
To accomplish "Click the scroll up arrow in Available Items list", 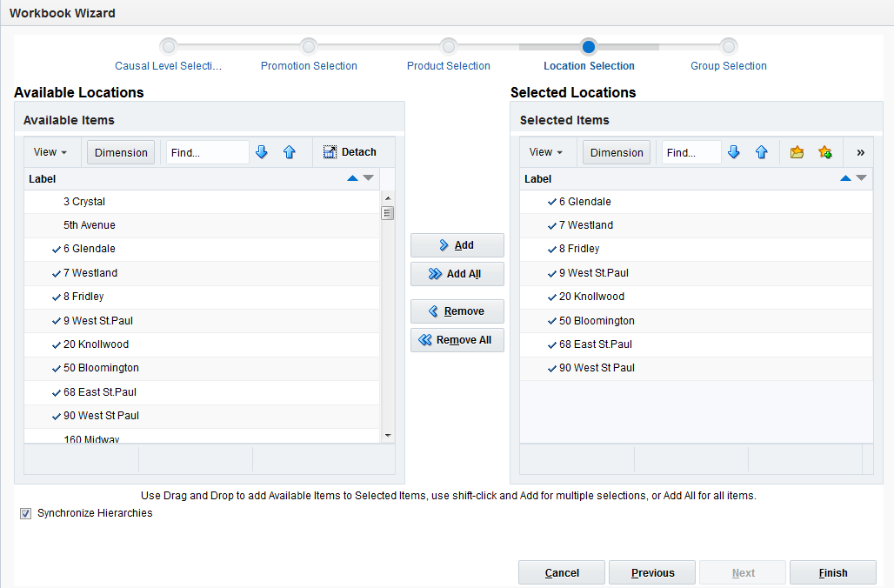I will pos(388,198).
